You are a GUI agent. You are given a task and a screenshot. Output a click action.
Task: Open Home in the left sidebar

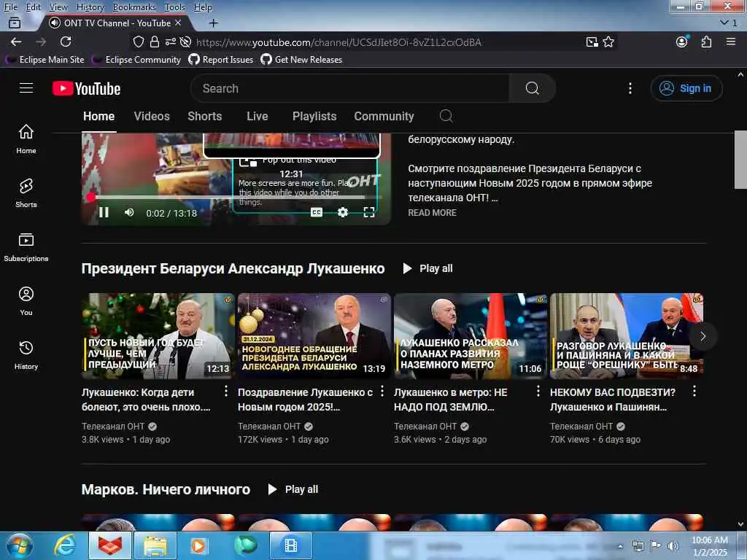click(26, 139)
